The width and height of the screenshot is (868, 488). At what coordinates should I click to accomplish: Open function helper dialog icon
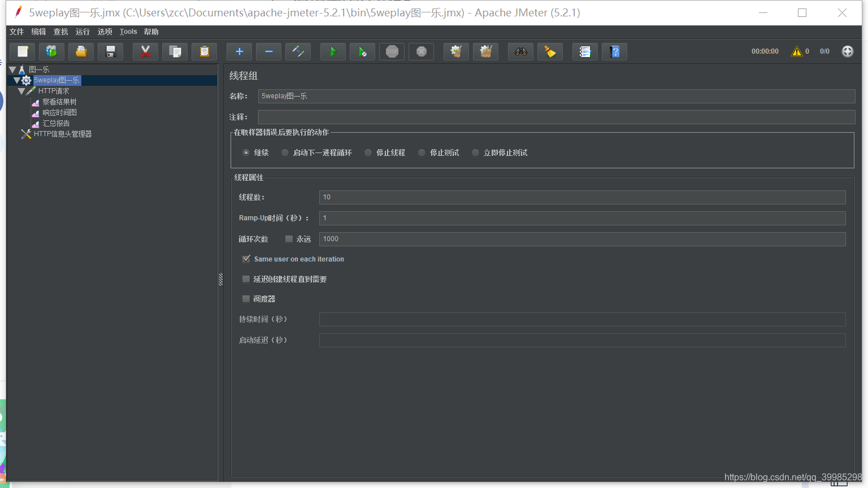pyautogui.click(x=585, y=51)
